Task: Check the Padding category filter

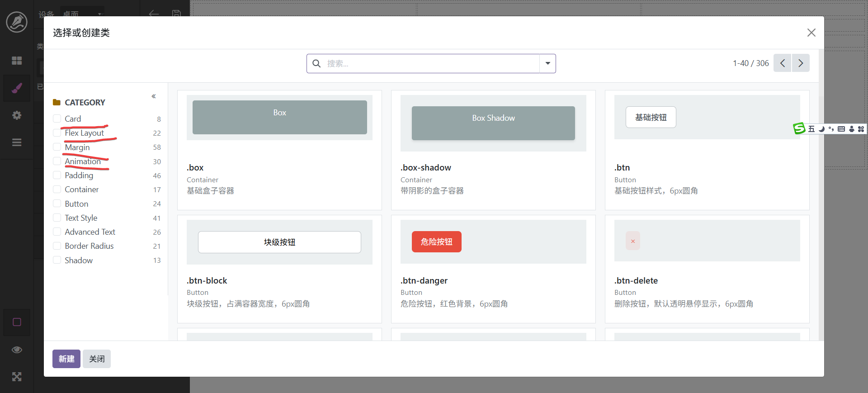Action: pos(57,175)
